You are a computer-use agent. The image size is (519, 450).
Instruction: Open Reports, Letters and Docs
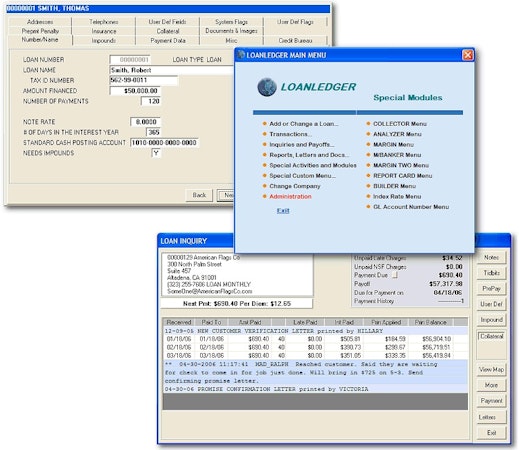pos(309,155)
